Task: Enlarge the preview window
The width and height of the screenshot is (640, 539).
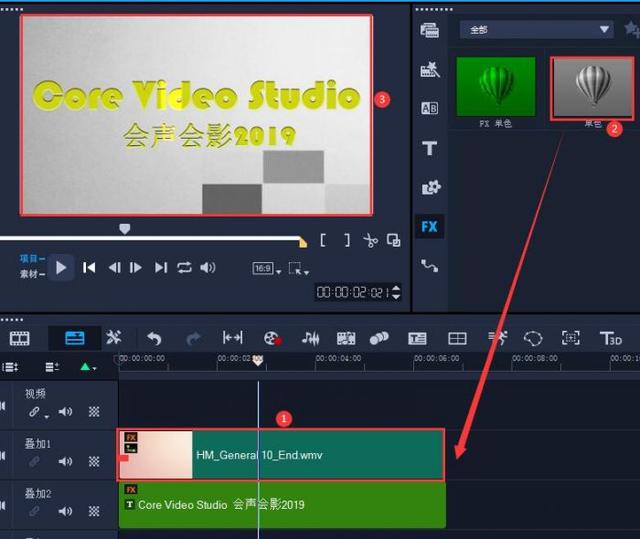Action: [x=393, y=240]
